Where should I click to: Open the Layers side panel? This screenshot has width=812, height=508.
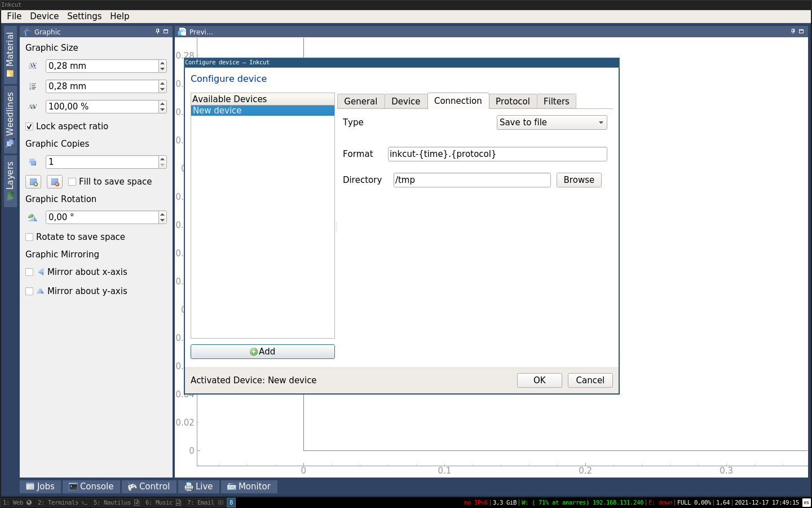pyautogui.click(x=10, y=181)
